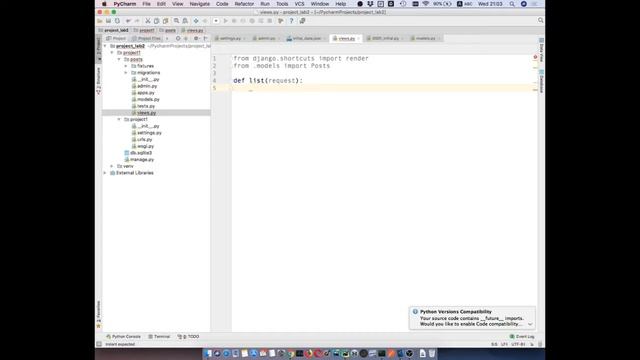Viewport: 640px width, 360px height.
Task: Click the Open folder toolbar icon
Action: [x=100, y=21]
